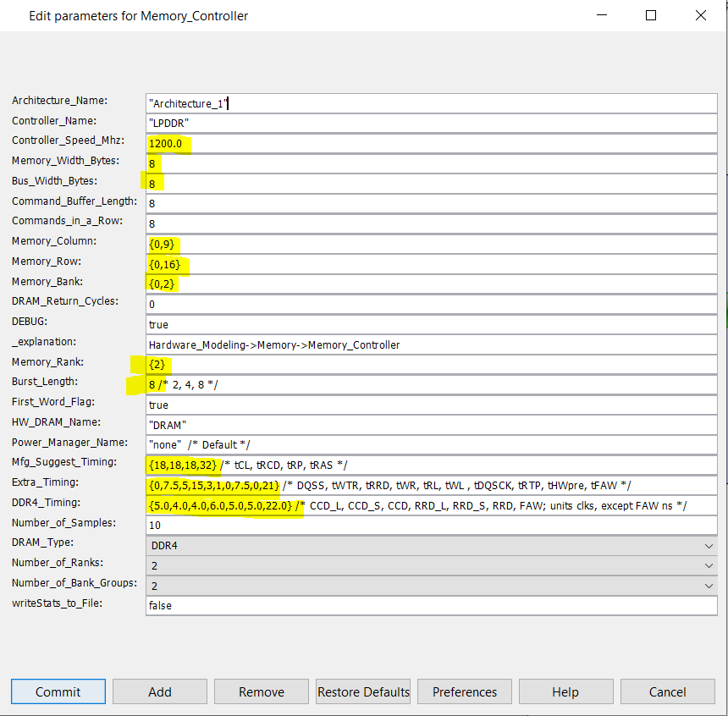
Task: Edit the Commands_in_a_Row field
Action: tap(432, 223)
